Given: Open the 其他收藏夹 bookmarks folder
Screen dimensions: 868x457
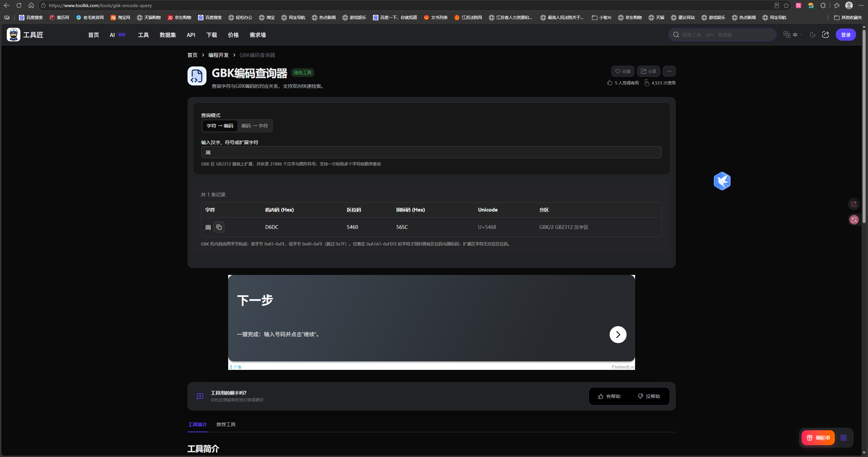Looking at the screenshot, I should click(848, 17).
